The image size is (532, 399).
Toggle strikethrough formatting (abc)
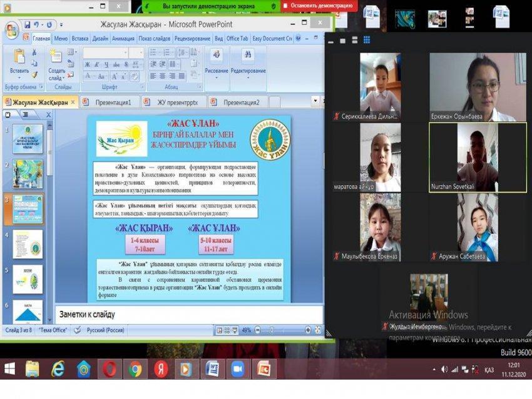116,64
